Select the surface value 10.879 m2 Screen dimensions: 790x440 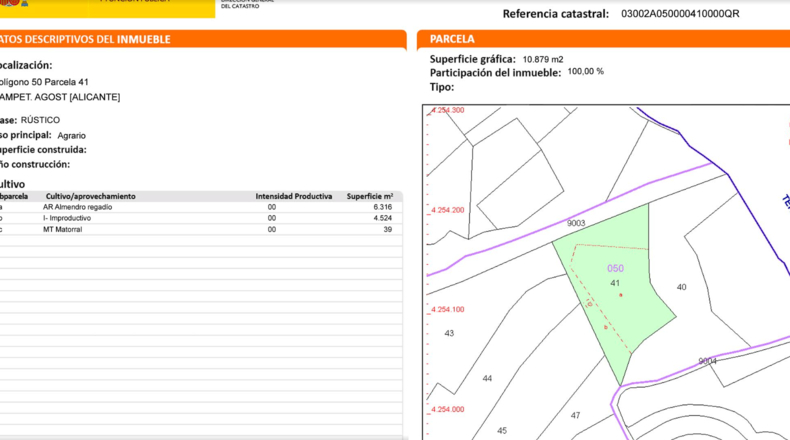click(x=543, y=59)
